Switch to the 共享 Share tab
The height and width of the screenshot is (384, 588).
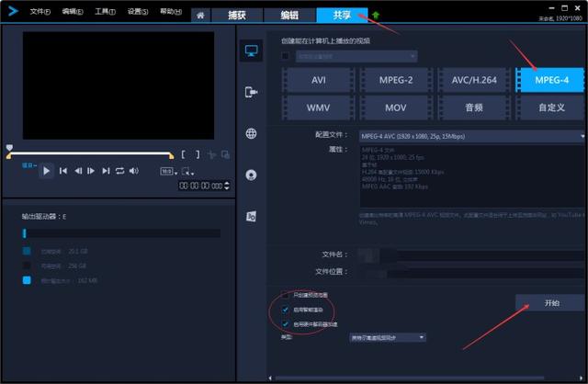pyautogui.click(x=342, y=16)
